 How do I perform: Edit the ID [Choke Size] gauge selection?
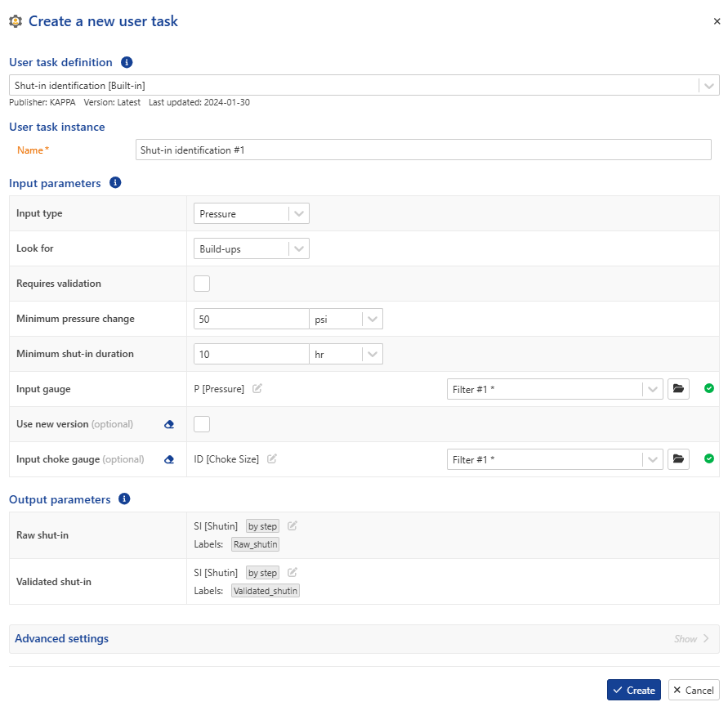click(x=272, y=458)
